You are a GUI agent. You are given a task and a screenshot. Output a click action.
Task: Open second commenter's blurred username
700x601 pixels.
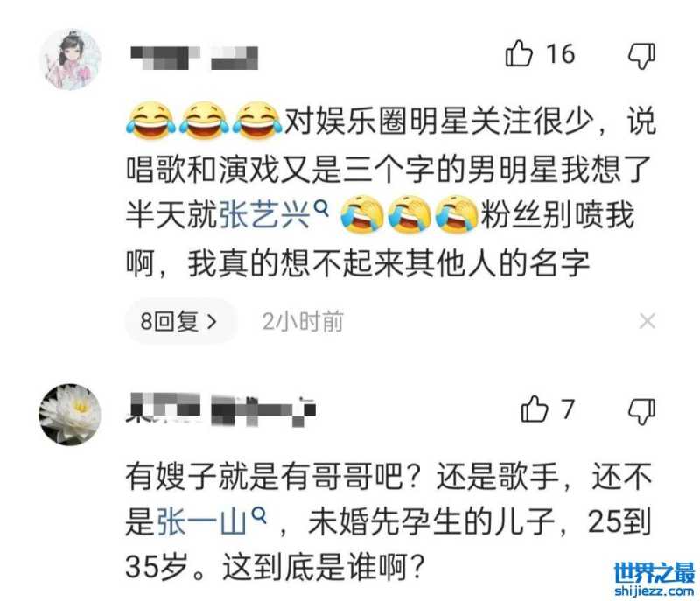[x=221, y=409]
